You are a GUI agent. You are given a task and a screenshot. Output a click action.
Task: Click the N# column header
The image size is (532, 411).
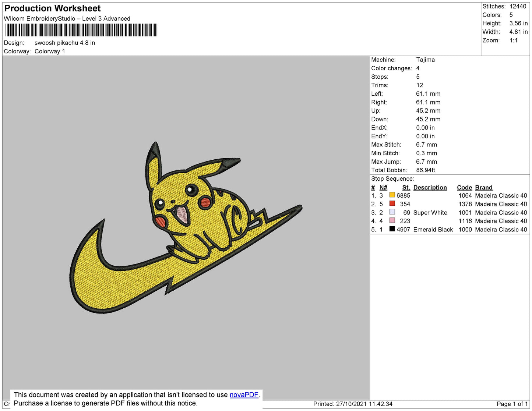[383, 187]
